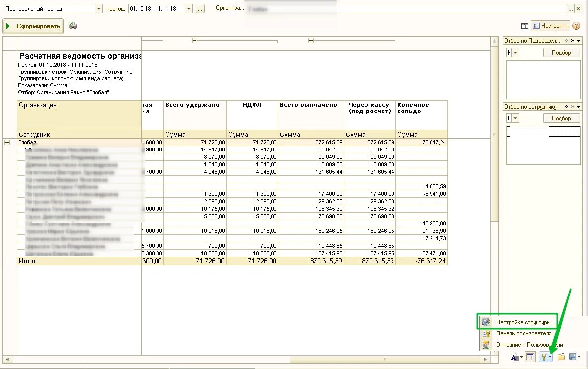Open comparison type dropdown in Отбор по Подраздел panel
This screenshot has width=588, height=369.
[516, 53]
